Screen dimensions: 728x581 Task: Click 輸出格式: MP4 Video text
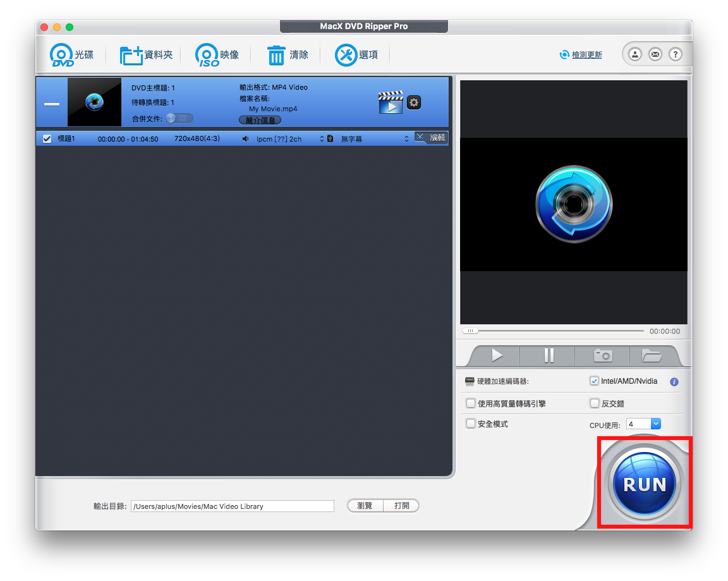coord(274,87)
